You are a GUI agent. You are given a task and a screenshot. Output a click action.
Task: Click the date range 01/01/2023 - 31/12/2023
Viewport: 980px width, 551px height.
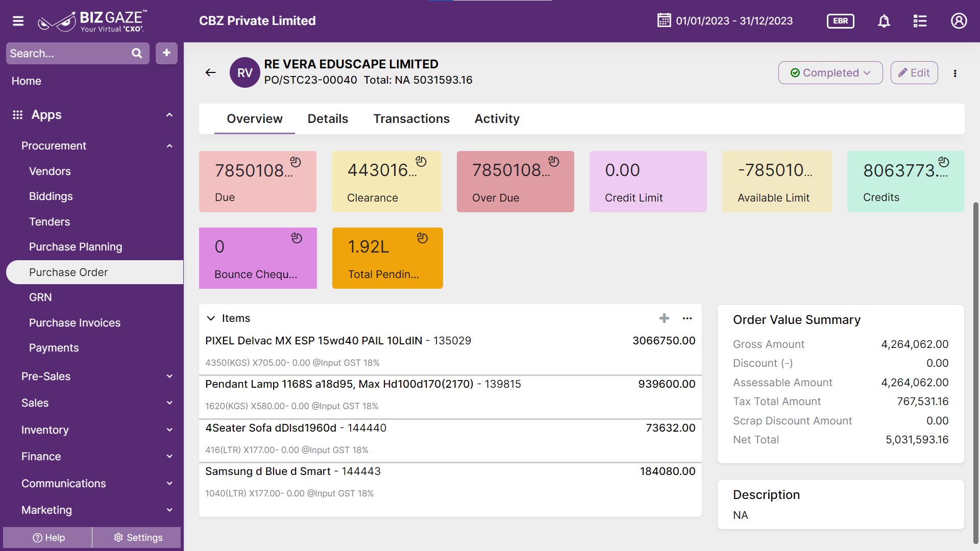[734, 21]
